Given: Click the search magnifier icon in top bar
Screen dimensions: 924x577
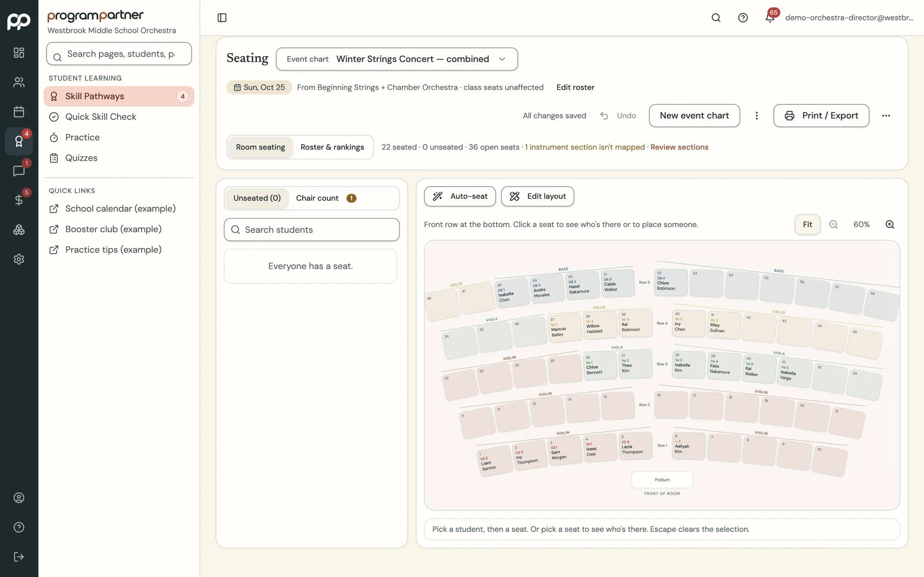Looking at the screenshot, I should [716, 18].
